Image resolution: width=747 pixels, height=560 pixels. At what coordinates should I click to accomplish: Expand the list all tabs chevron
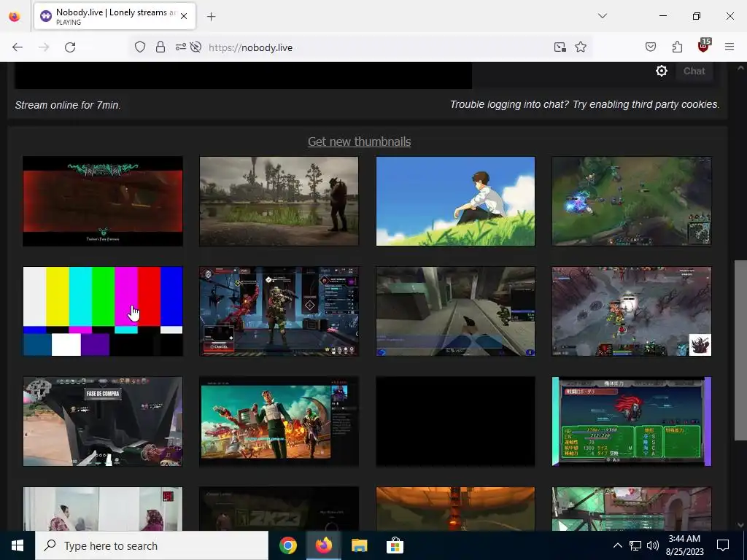click(x=602, y=16)
